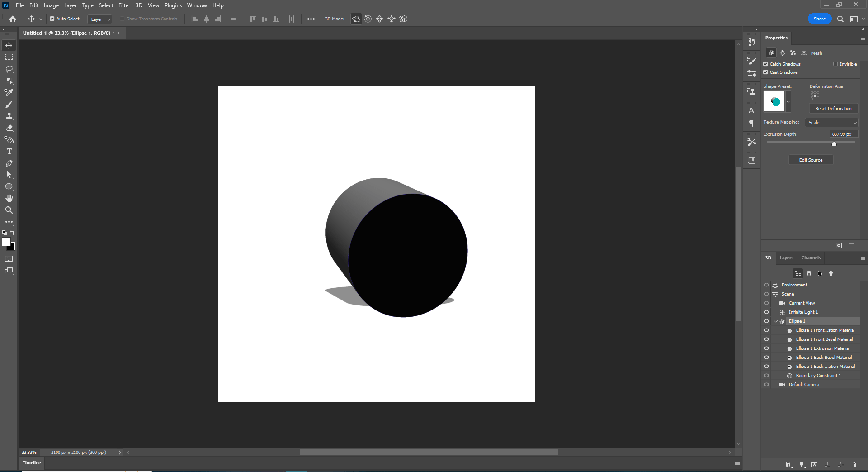
Task: Collapse the Ellipse 1 tree item
Action: pos(777,321)
